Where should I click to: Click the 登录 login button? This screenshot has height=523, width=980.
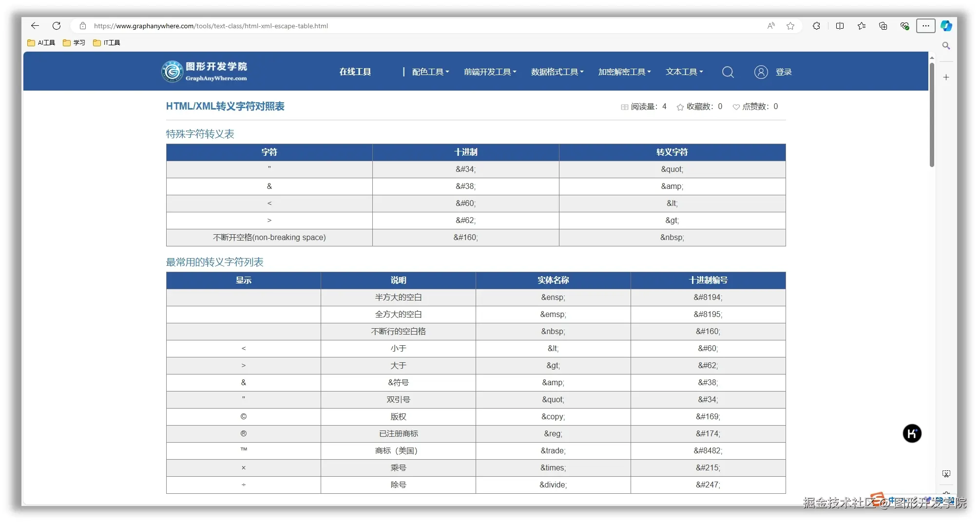pos(784,72)
